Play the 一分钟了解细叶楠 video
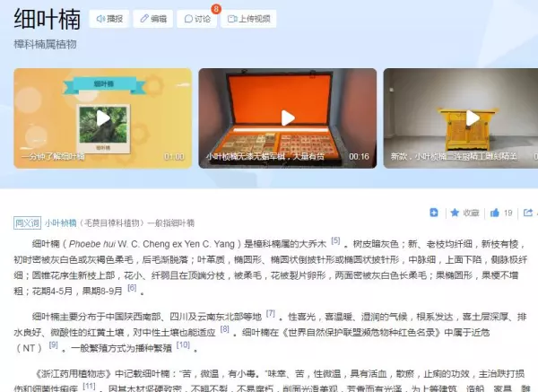This screenshot has width=538, height=392. 103,118
